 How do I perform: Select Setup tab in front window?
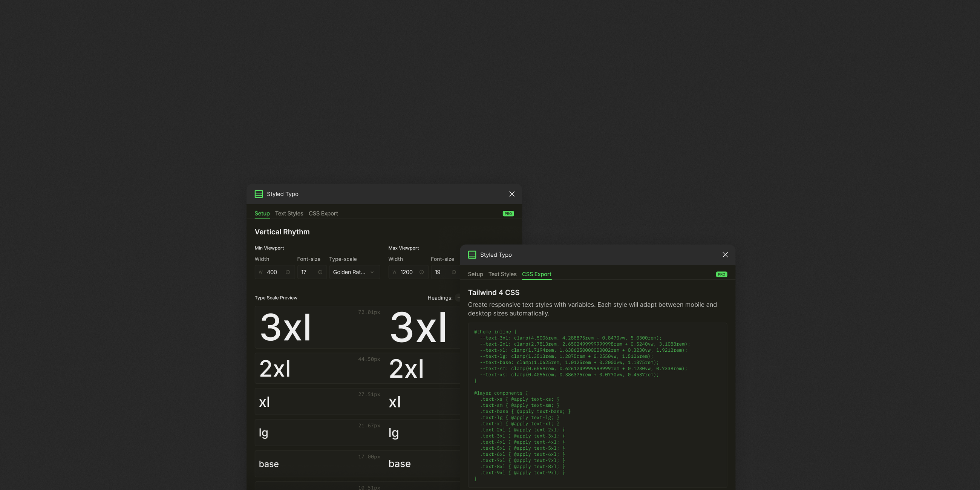tap(475, 274)
